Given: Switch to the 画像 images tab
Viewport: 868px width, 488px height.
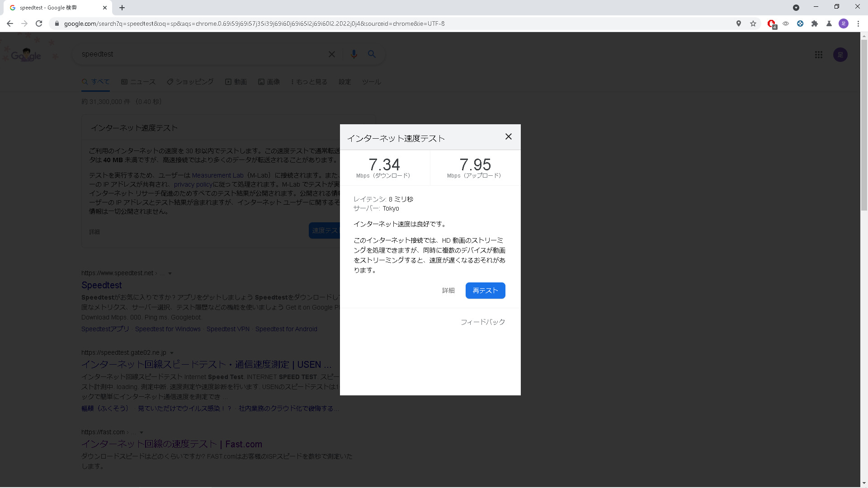Looking at the screenshot, I should [269, 82].
